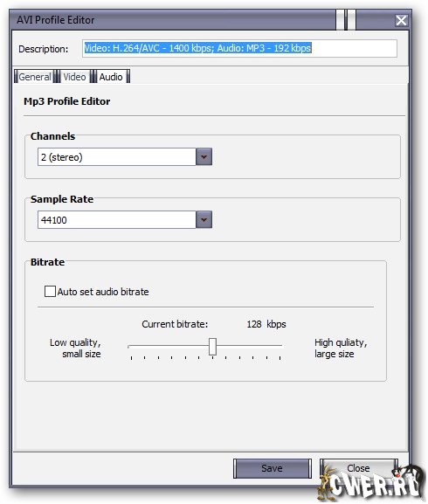The height and width of the screenshot is (504, 428).
Task: Click the 128 kbps current bitrate value
Action: [266, 324]
